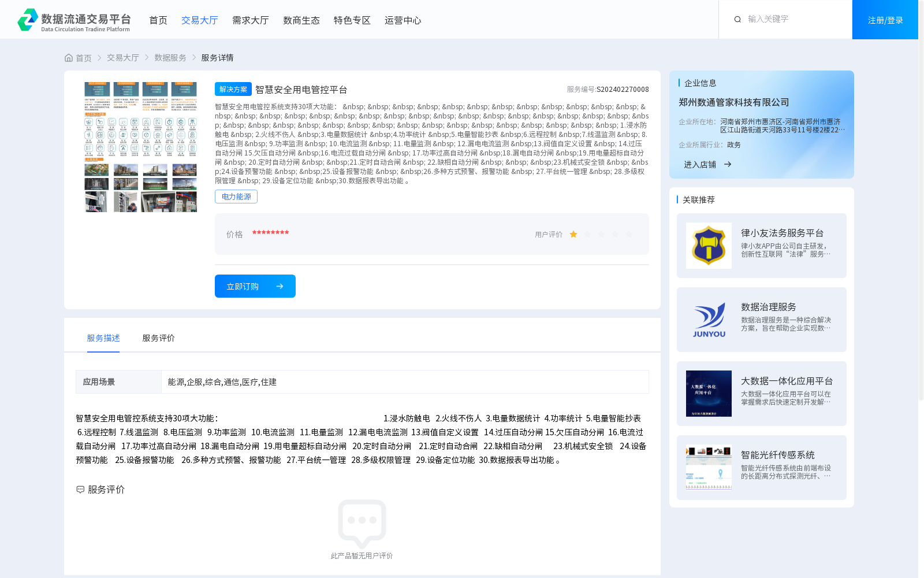Viewport: 924px width, 578px height.
Task: Click the 服务详情 breadcrumb text
Action: tap(217, 58)
